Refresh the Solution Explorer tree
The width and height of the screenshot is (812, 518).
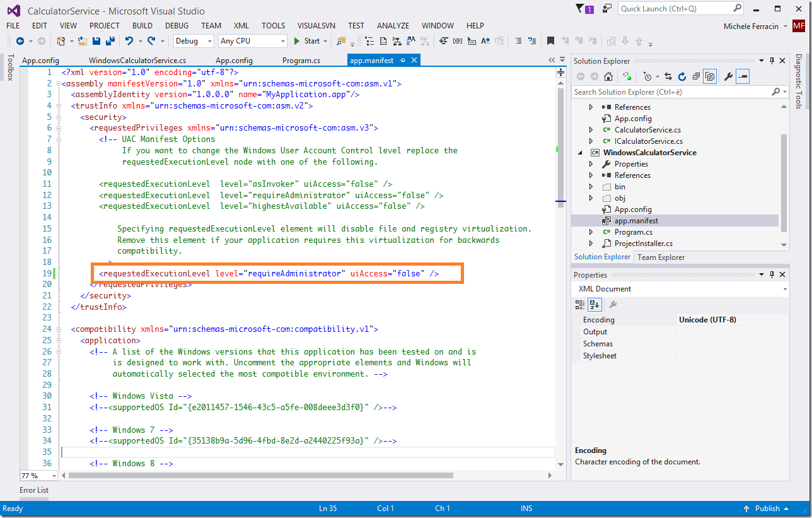(681, 76)
